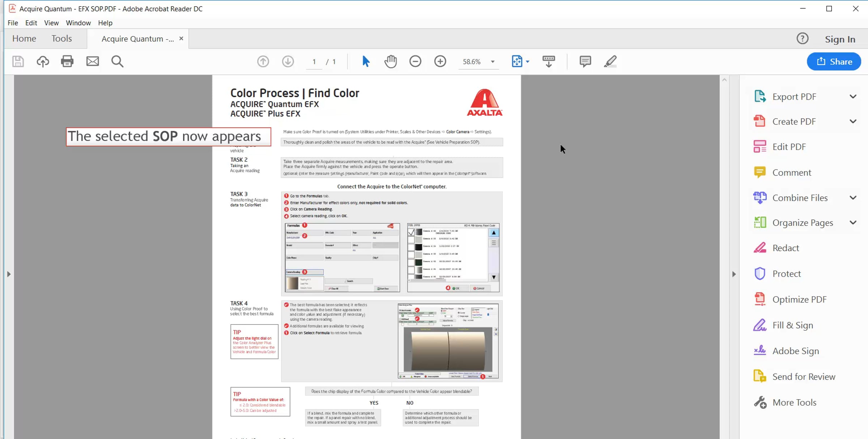The image size is (868, 439).
Task: Expand the Combine Files section
Action: point(853,198)
